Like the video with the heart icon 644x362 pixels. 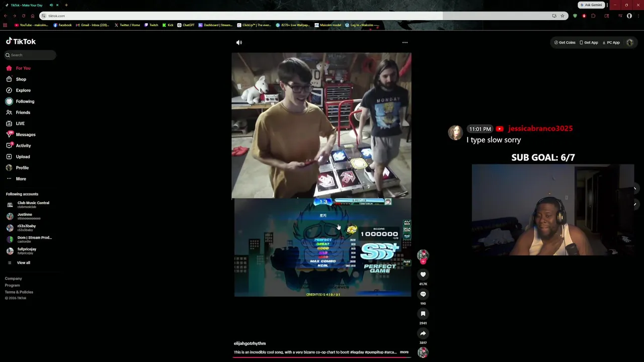pyautogui.click(x=423, y=275)
